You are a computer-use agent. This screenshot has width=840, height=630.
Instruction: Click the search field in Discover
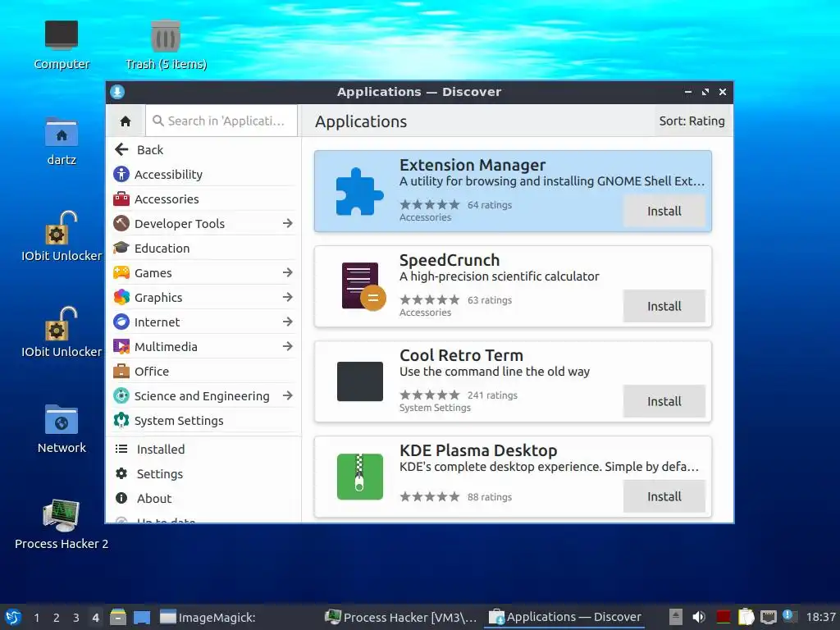point(221,121)
